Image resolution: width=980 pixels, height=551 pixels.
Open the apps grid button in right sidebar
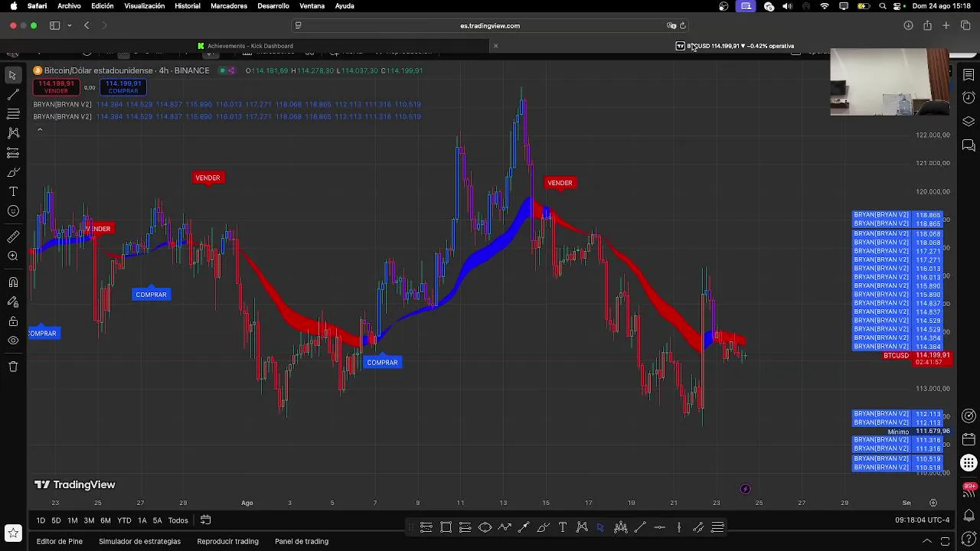[969, 463]
